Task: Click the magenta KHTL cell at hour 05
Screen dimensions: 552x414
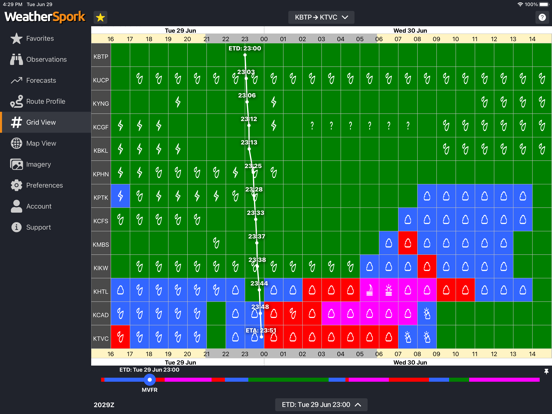Action: coord(369,290)
